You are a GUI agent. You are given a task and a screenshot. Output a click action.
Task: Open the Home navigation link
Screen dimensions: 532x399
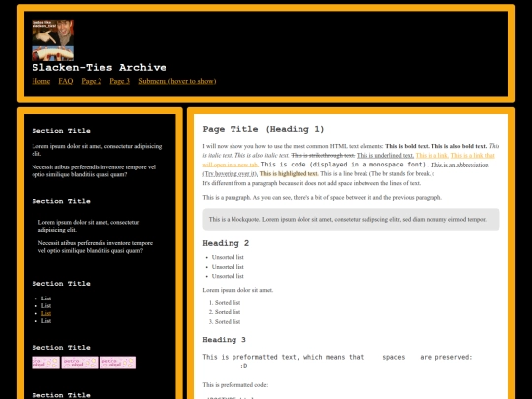point(41,81)
